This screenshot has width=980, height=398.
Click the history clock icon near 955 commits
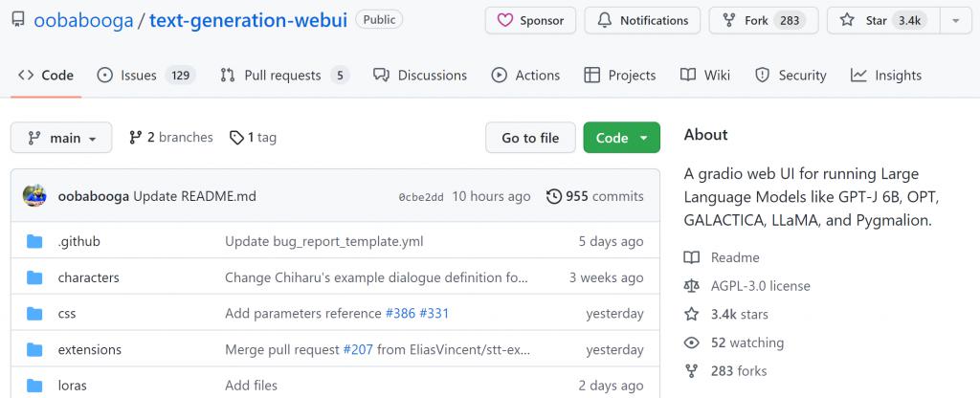click(554, 197)
